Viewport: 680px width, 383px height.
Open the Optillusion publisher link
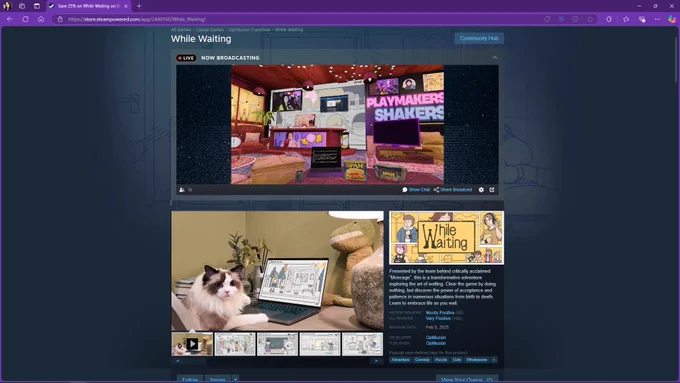click(435, 343)
